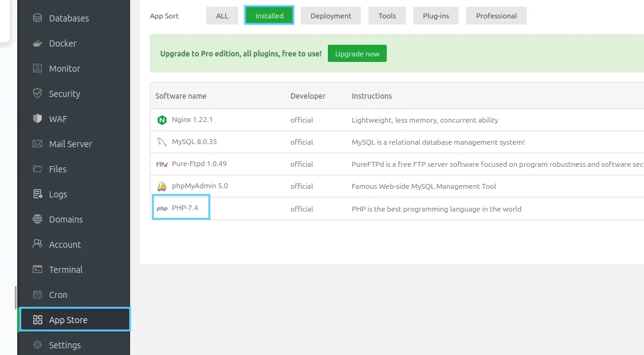Click the Domains globe icon
Screen dimensions: 644x355
(37, 219)
